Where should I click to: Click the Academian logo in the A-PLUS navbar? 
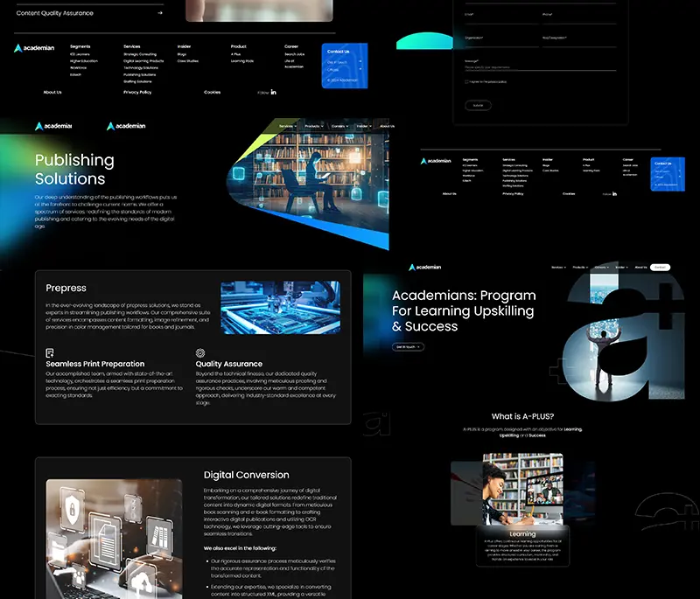click(x=426, y=266)
